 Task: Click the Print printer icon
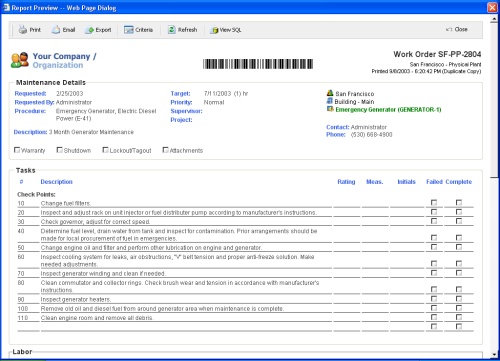point(23,30)
